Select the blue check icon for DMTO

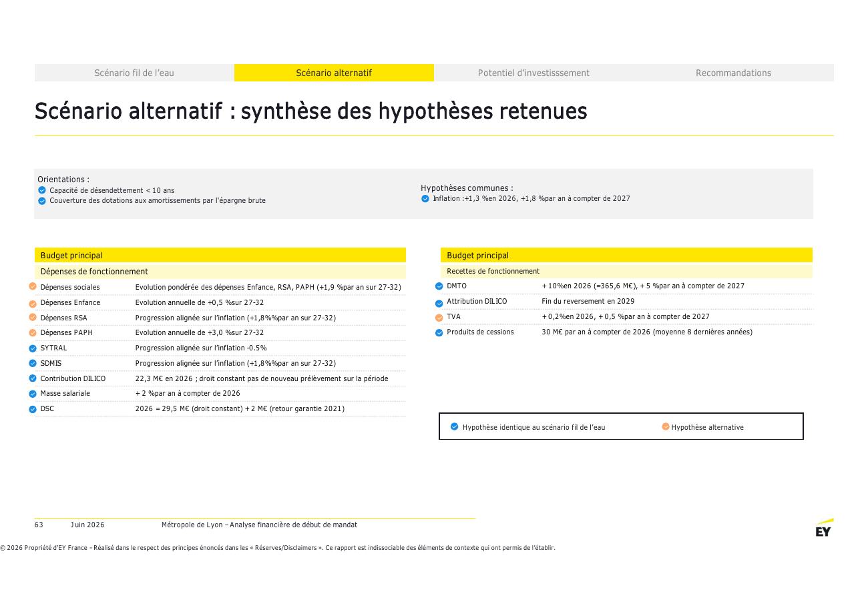(x=439, y=286)
